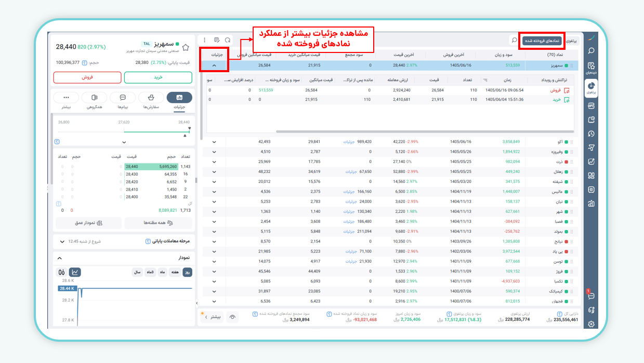Click the magnifier icon beside نمادهای فروخته شده
The height and width of the screenshot is (363, 644).
(x=514, y=40)
